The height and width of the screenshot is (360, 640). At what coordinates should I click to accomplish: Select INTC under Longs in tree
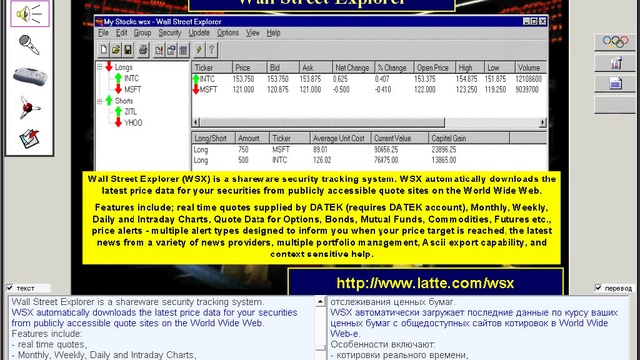(x=131, y=78)
